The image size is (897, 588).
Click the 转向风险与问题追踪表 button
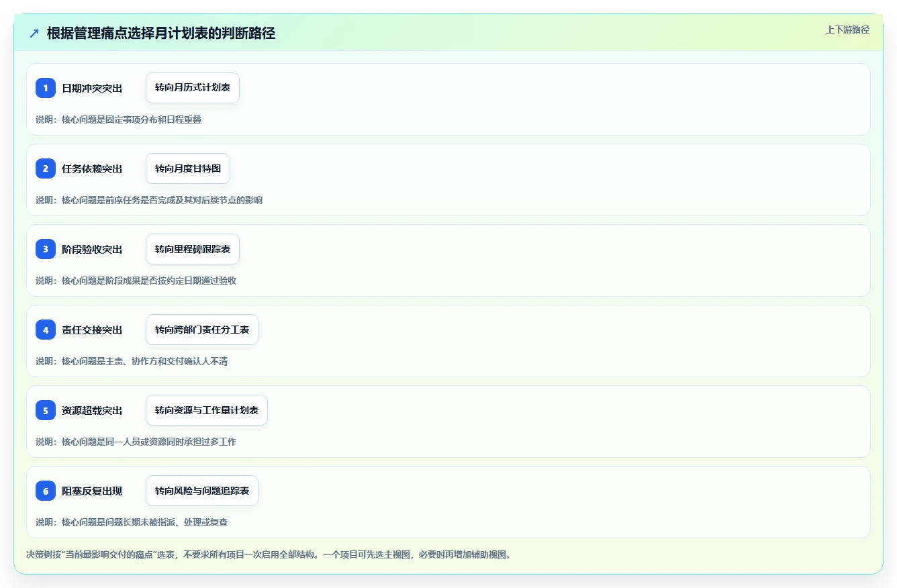[x=202, y=491]
